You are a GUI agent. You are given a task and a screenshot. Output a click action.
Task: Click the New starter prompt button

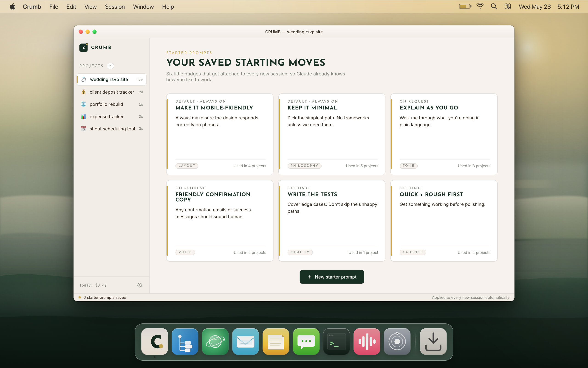coord(332,277)
